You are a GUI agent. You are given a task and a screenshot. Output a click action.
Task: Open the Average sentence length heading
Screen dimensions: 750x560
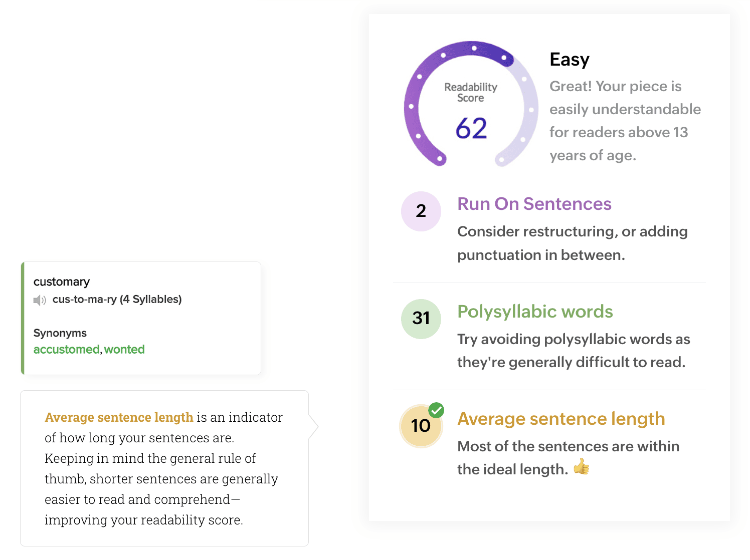[x=560, y=419]
